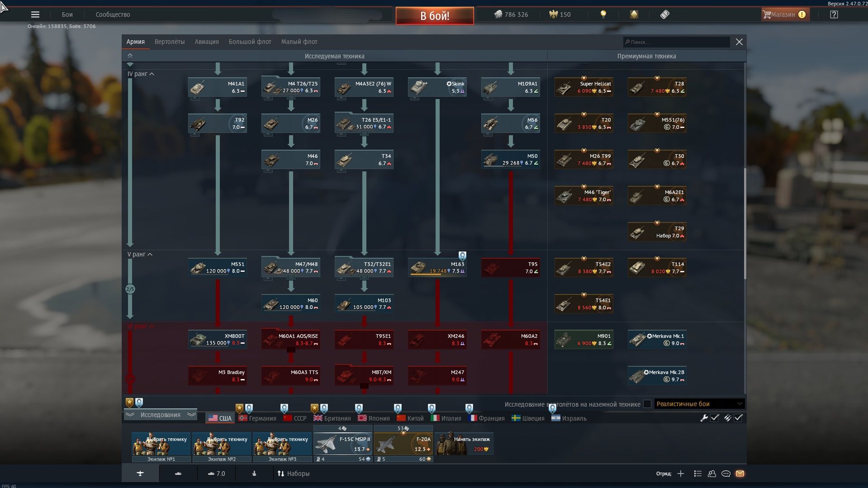Choose a vehicle for Экипаж №1
Image resolution: width=868 pixels, height=488 pixels.
click(161, 444)
